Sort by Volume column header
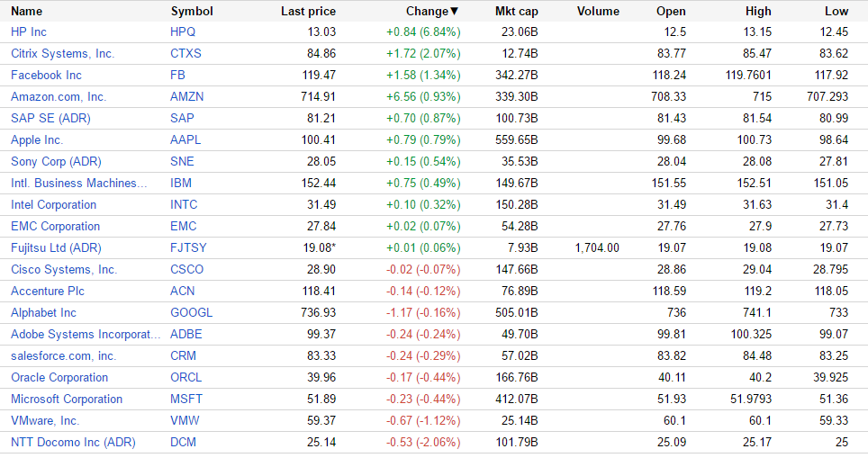This screenshot has width=868, height=458. 598,12
